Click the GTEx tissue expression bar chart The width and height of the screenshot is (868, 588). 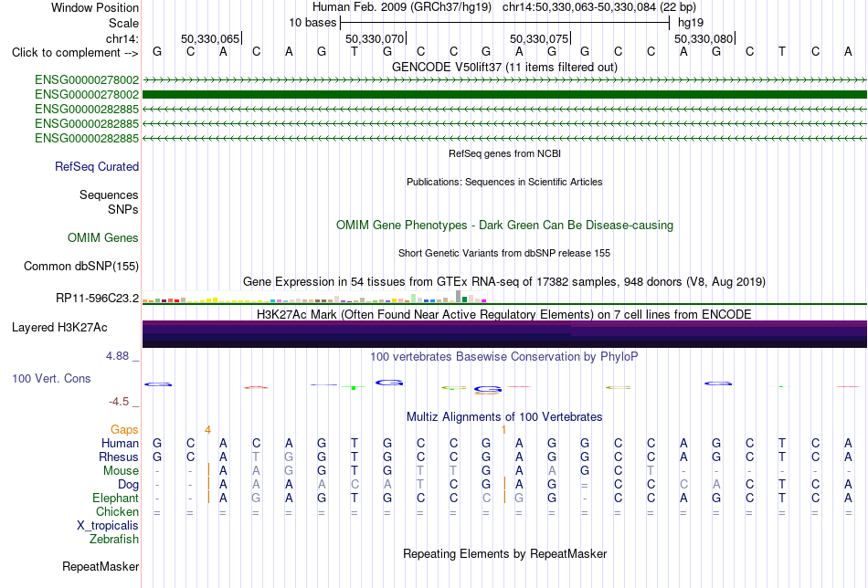click(314, 297)
